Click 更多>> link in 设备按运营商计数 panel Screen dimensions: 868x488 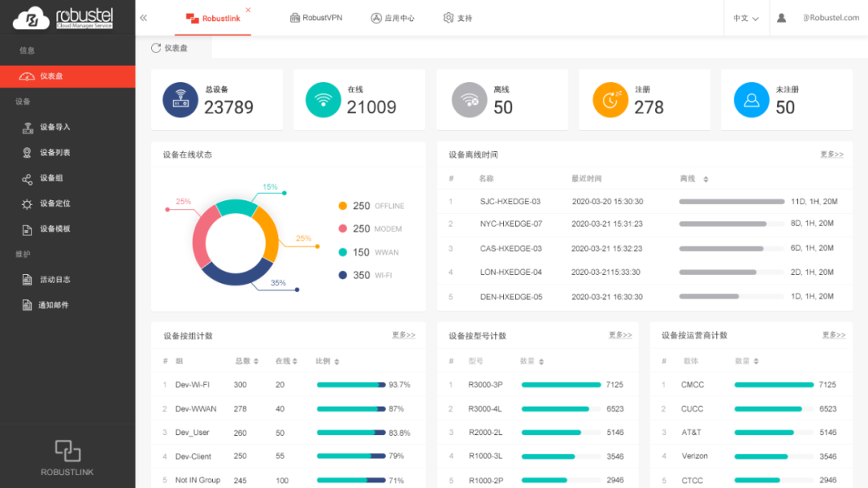[833, 335]
